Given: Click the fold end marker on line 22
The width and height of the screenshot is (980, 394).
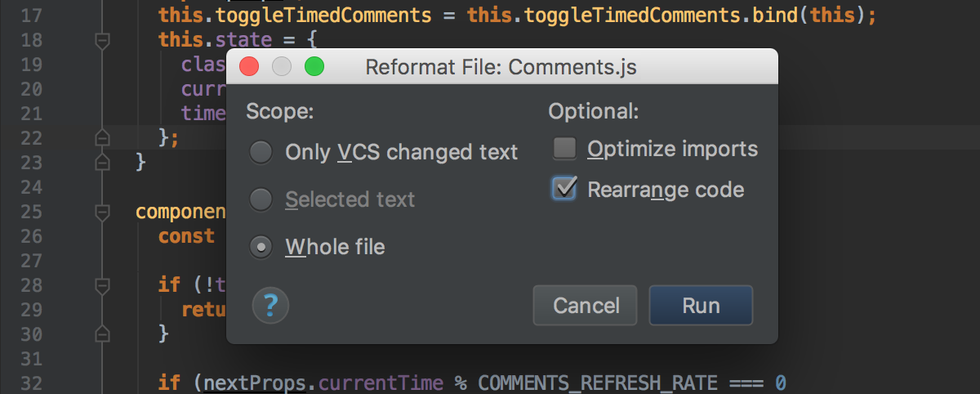Looking at the screenshot, I should point(102,137).
